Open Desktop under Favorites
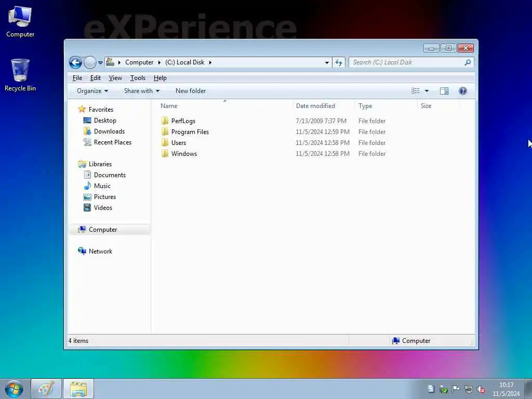The width and height of the screenshot is (532, 399). pyautogui.click(x=105, y=121)
